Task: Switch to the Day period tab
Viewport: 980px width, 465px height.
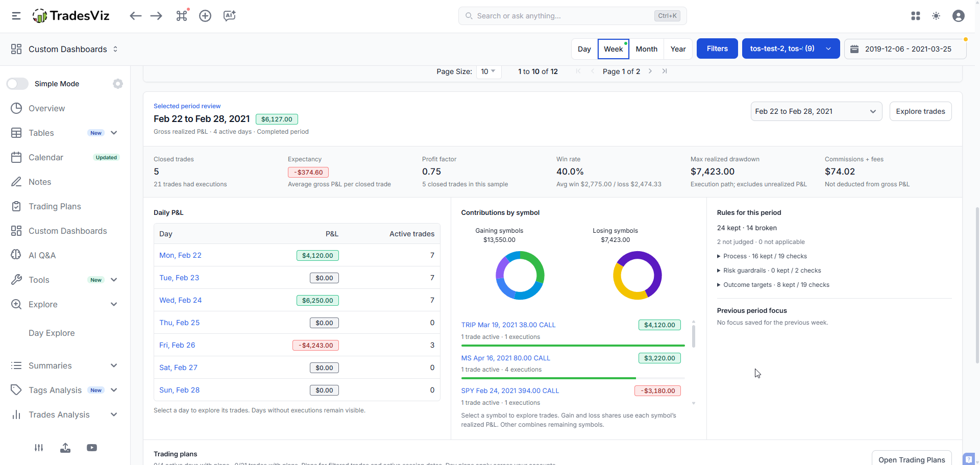Action: [584, 49]
